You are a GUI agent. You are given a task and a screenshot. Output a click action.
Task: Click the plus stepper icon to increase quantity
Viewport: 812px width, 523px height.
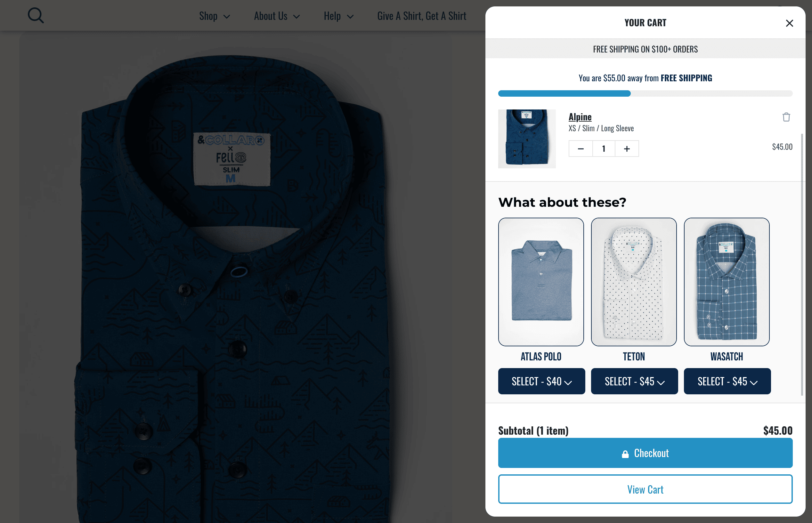(627, 149)
